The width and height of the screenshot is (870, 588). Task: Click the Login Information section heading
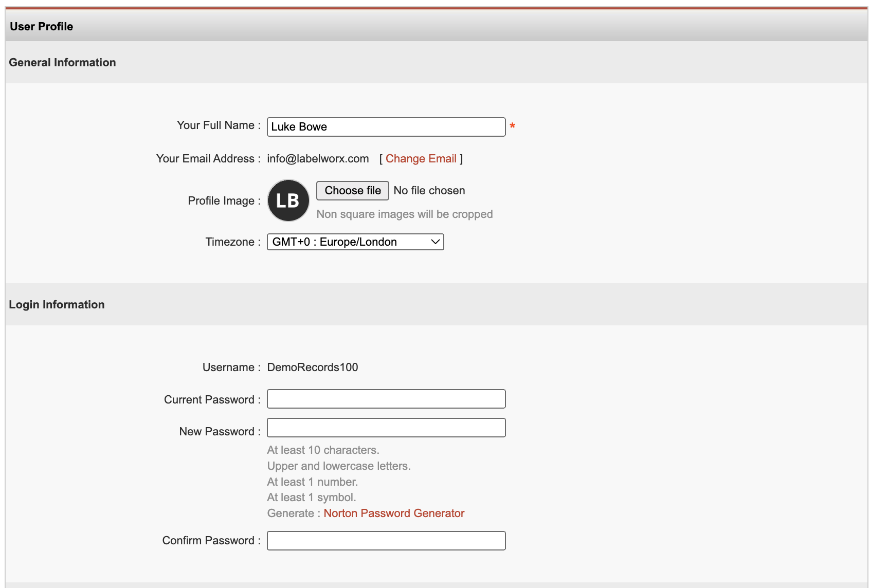[57, 304]
